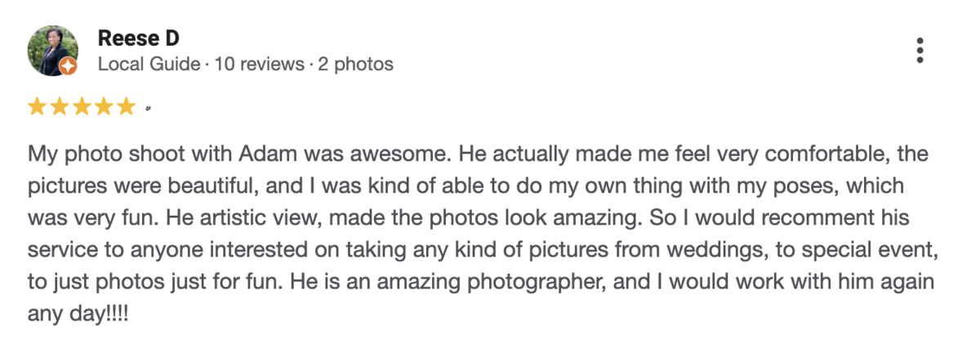Click the fifth yellow rating star

pyautogui.click(x=126, y=106)
